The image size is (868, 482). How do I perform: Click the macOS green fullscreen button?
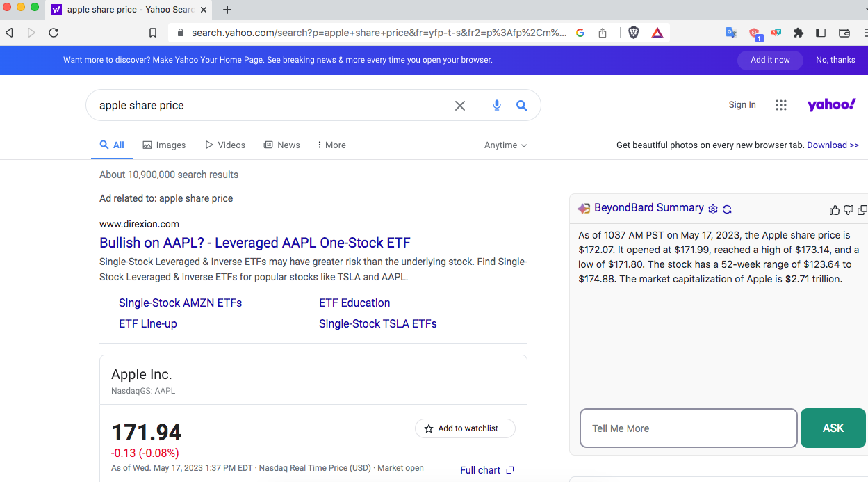[x=35, y=7]
